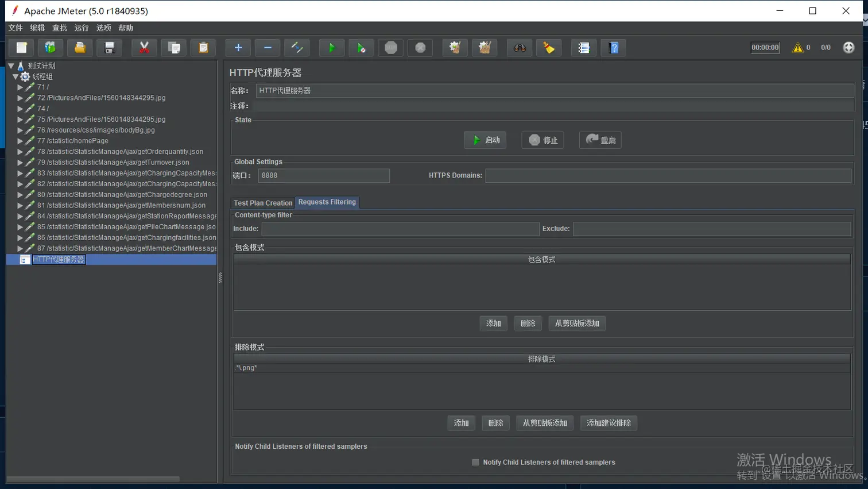Click the 添加建议排除 button
868x489 pixels.
pos(609,423)
